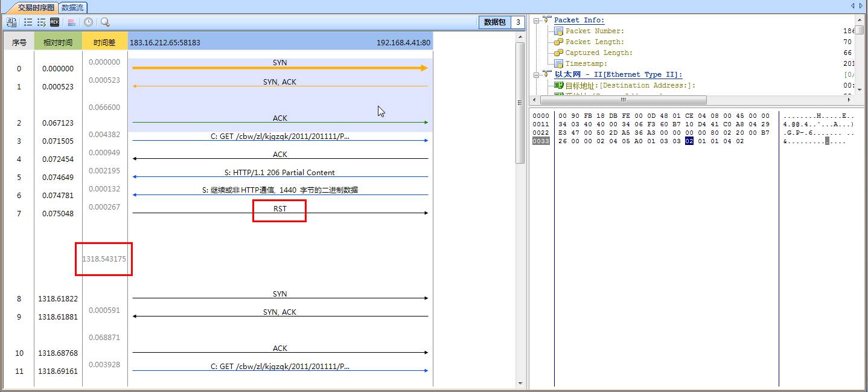Select the second SYN packet at 1318.61822
Image resolution: width=868 pixels, height=392 pixels.
coord(280,298)
